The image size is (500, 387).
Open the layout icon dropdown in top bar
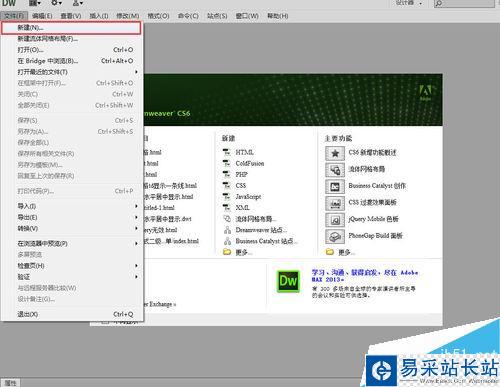click(x=35, y=3)
